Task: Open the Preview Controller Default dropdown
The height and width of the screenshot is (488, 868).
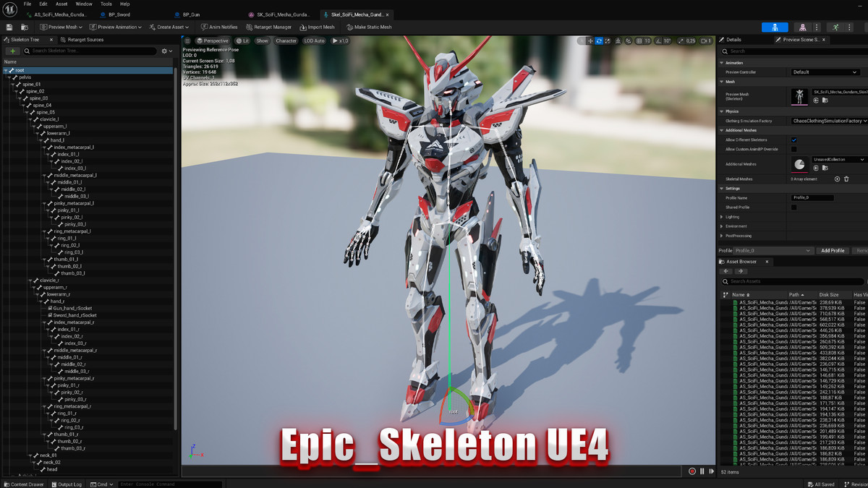Action: tap(825, 72)
